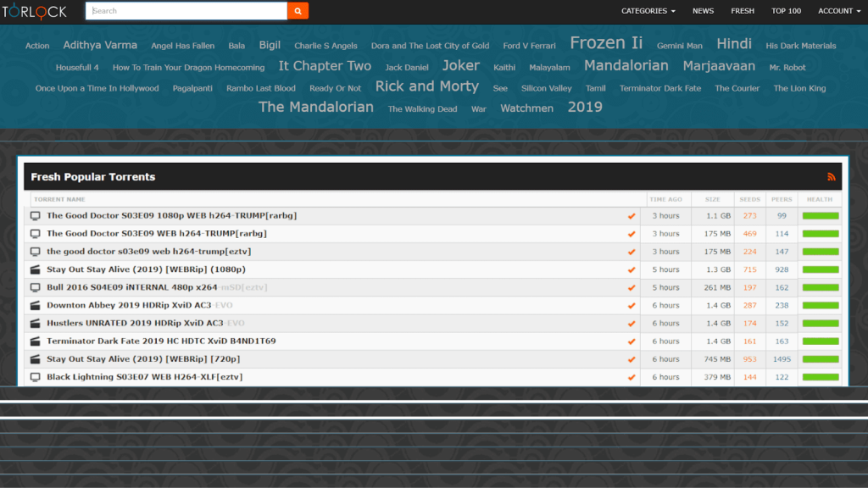Viewport: 868px width, 488px height.
Task: Click the TV icon beside the good doctor s03e09 eztv
Action: click(36, 252)
